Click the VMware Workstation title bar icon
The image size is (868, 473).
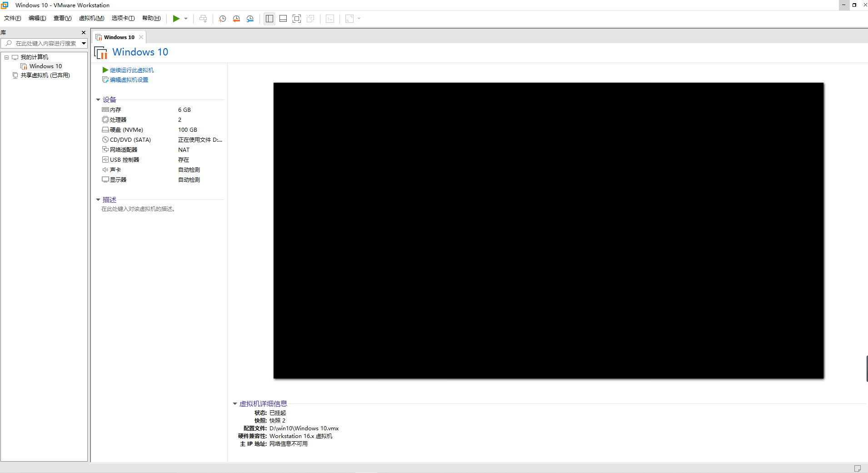point(5,5)
